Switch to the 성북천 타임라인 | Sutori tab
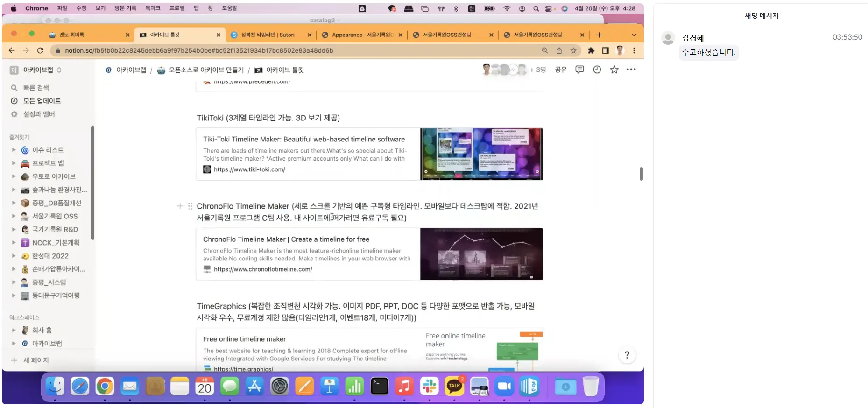 pyautogui.click(x=271, y=35)
